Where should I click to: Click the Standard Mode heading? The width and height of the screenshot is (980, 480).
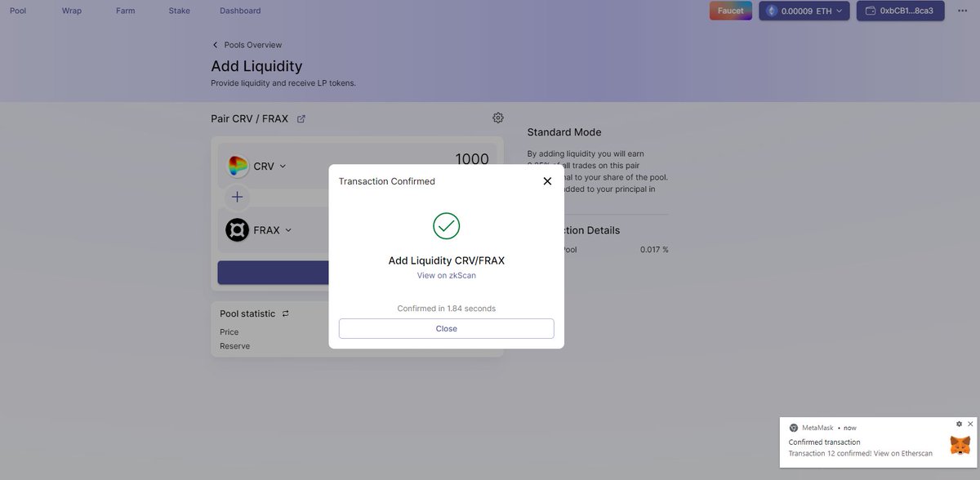coord(564,132)
